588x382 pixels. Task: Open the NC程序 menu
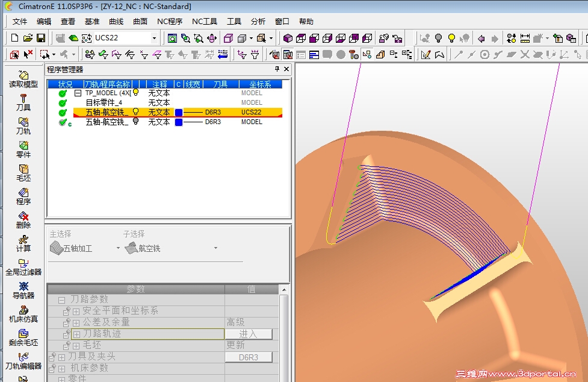pyautogui.click(x=170, y=21)
